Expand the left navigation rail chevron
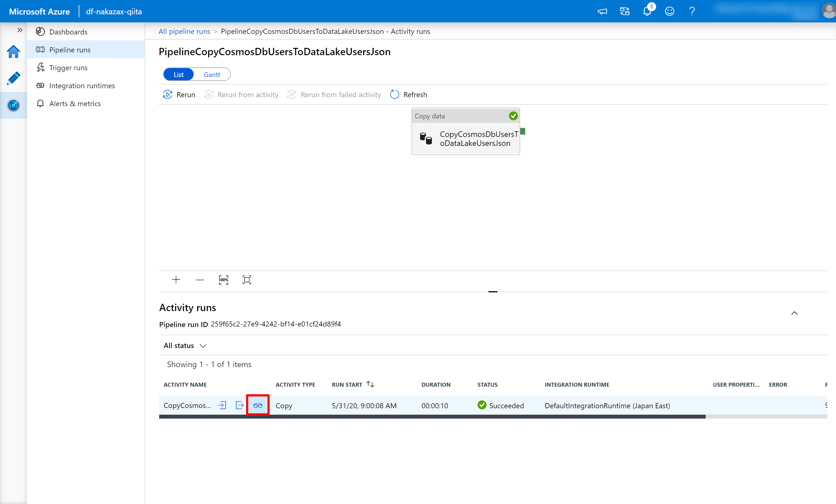 pos(20,30)
